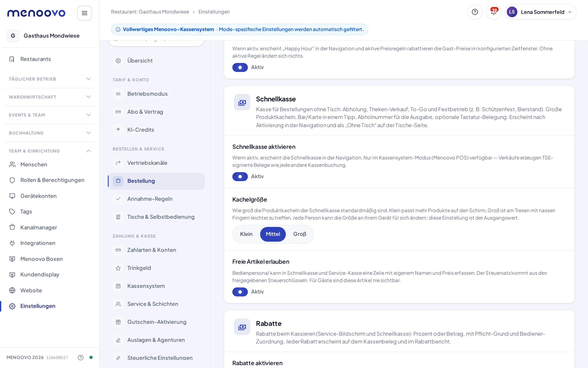Viewport: 588px width, 368px height.
Task: Click the Gutschein-Aktivierung gift icon
Action: 118,322
